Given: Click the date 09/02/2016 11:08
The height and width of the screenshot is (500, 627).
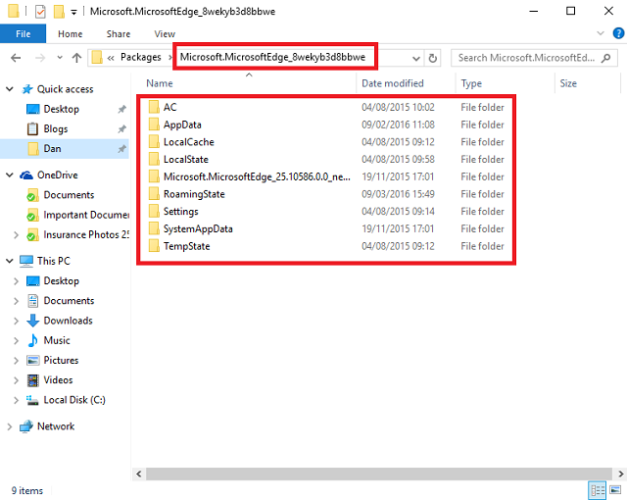Looking at the screenshot, I should pos(398,124).
